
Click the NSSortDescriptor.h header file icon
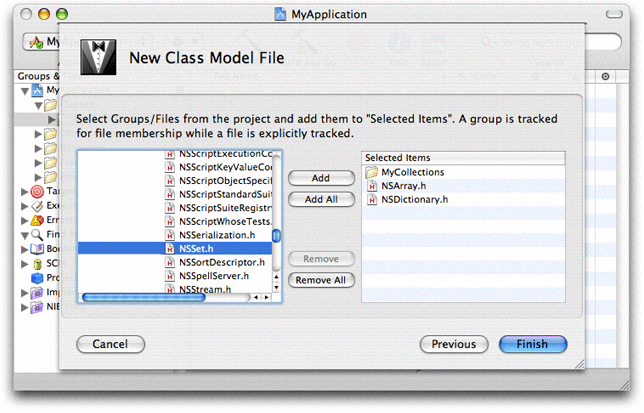(170, 262)
